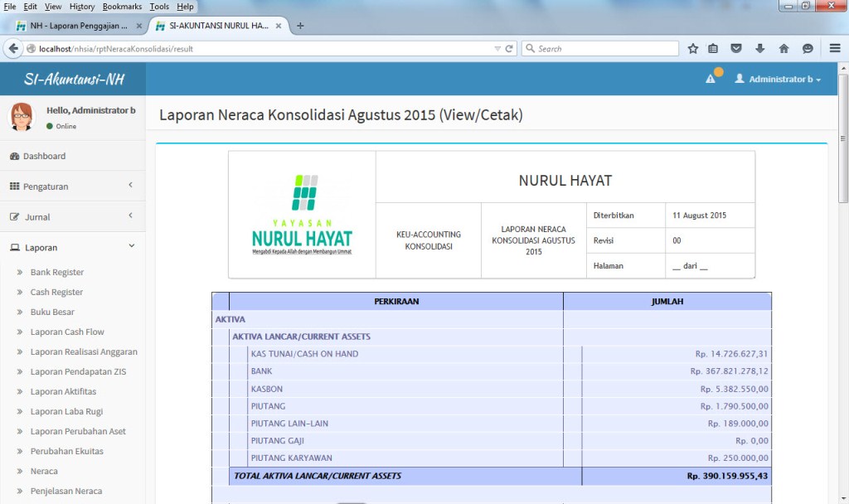Click the double-arrow icon beside Buku Besar
Viewport: 849px width, 504px height.
(20, 312)
